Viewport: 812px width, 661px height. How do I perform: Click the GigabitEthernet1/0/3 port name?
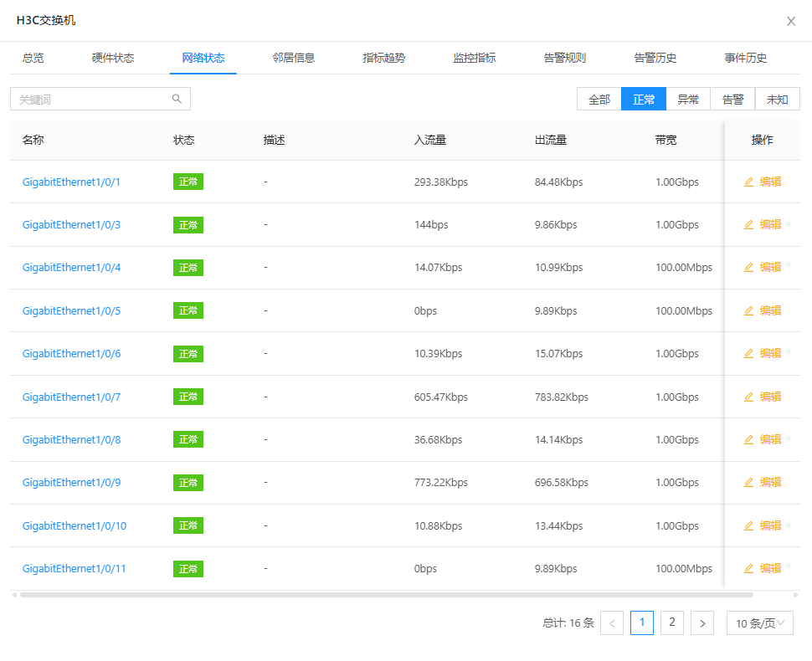(72, 225)
